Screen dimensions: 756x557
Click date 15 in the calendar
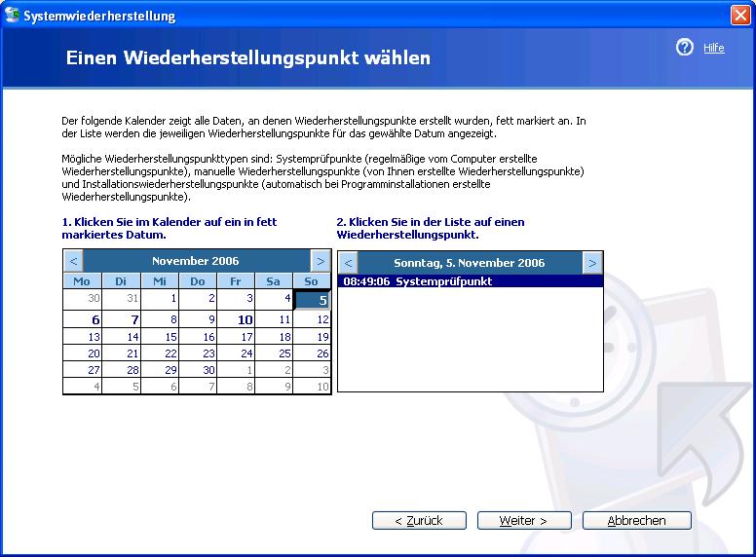(x=160, y=336)
